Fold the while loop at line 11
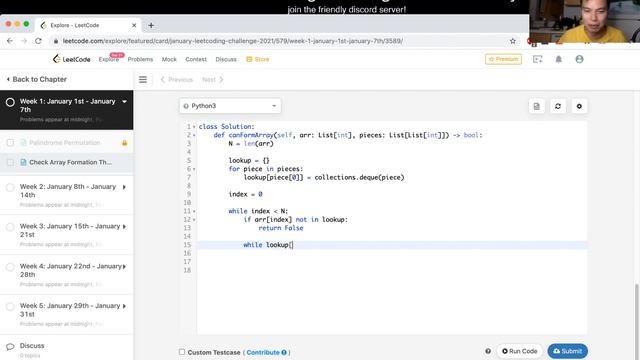Screen dimensions: 640x360 (x=194, y=211)
